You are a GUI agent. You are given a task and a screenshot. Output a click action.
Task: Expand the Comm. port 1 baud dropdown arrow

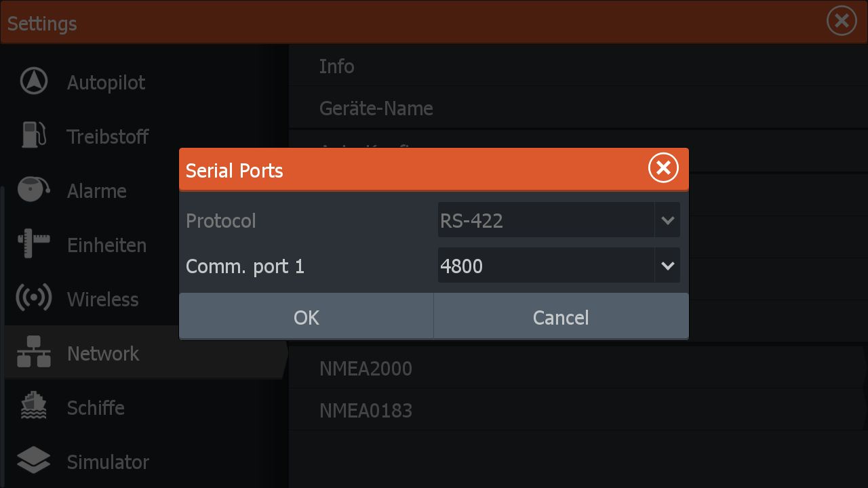click(x=667, y=266)
